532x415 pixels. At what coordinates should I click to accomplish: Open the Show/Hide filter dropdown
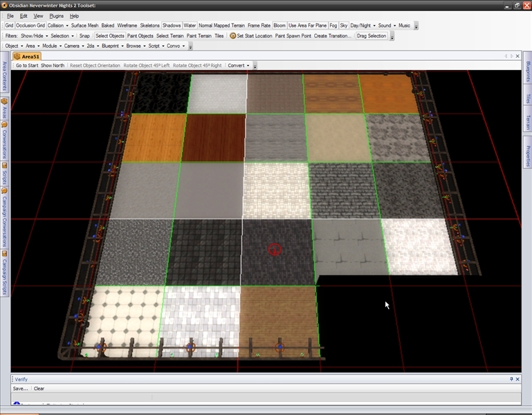tap(35, 36)
